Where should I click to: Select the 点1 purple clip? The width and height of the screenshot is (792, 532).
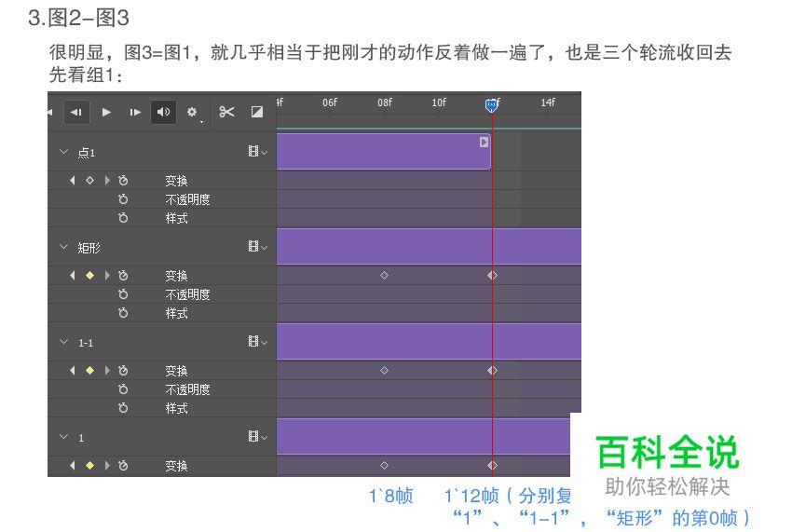tap(383, 151)
